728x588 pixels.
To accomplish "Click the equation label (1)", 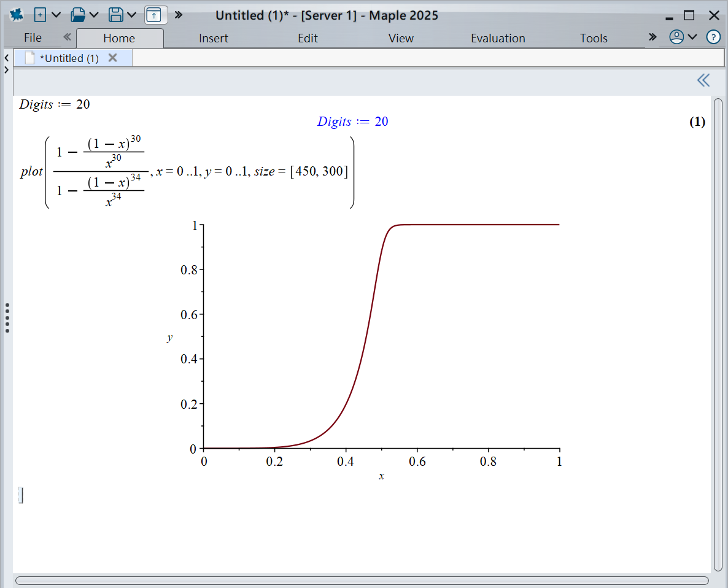I will [697, 122].
